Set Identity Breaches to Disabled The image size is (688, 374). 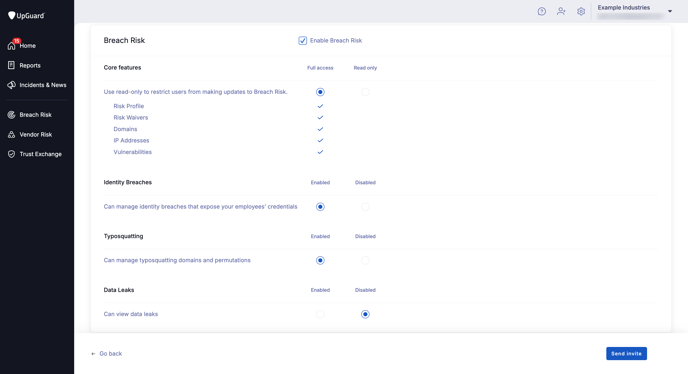click(x=365, y=207)
